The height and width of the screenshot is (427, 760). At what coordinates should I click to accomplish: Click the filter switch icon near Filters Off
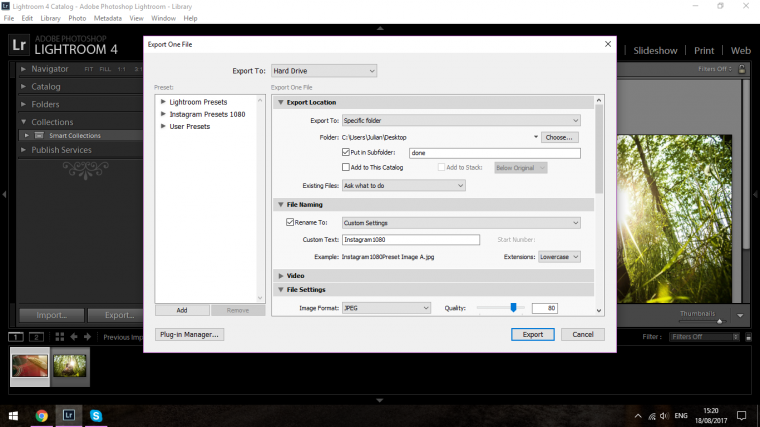click(x=748, y=337)
